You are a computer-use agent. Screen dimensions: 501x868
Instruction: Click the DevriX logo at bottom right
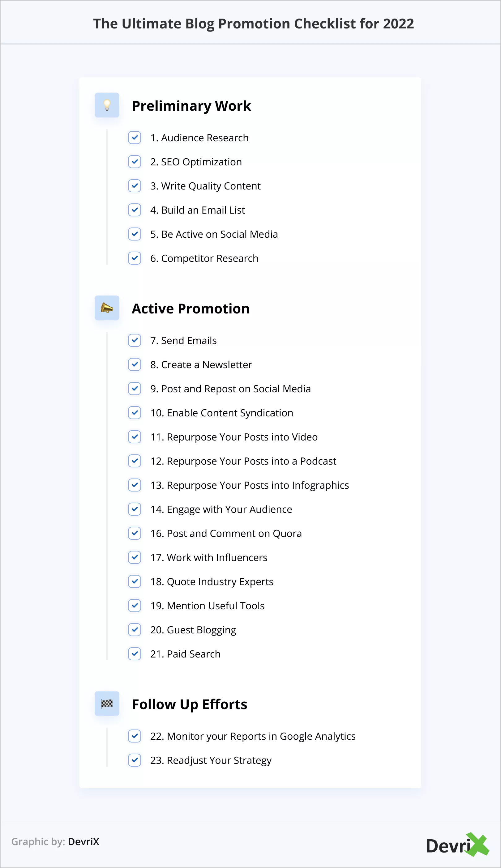point(457,845)
